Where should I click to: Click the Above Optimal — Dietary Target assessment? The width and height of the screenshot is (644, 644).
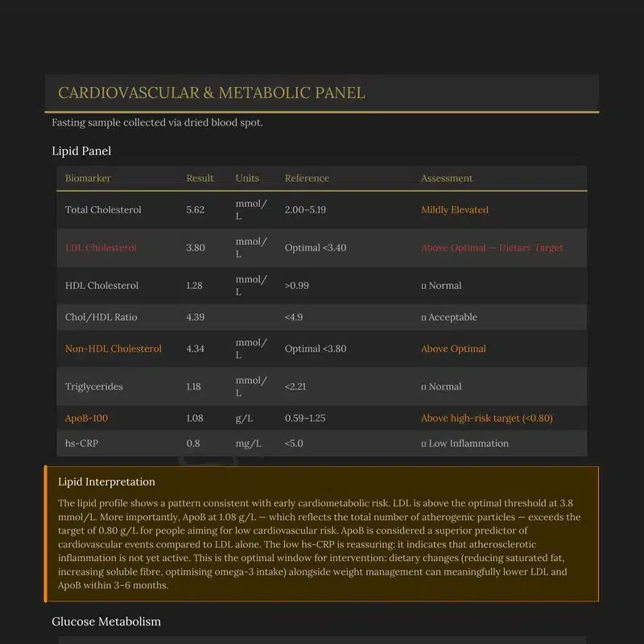pos(492,247)
